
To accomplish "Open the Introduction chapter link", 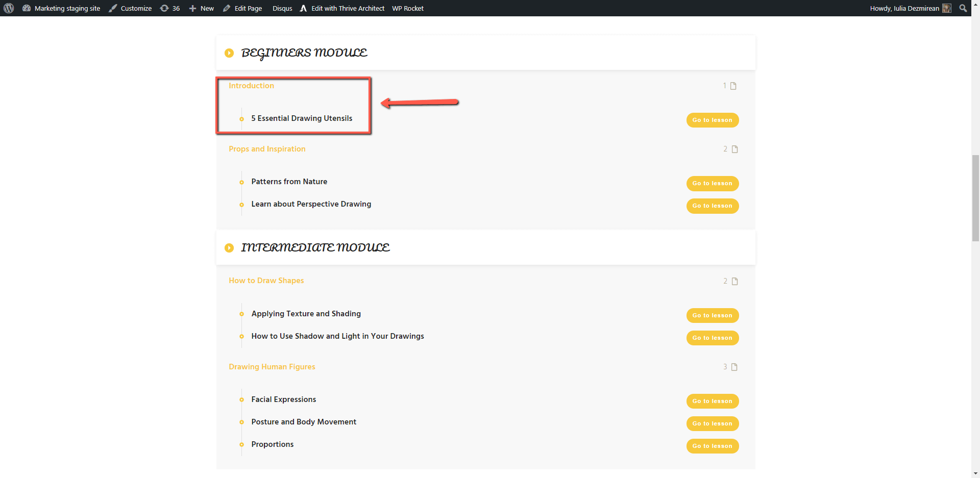I will 251,86.
